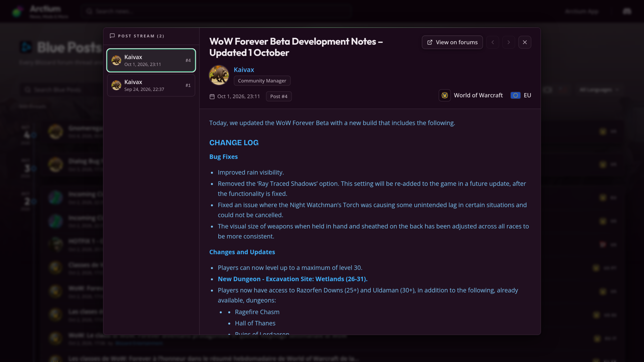Click the 'Ragefire Chasm' list entry

pos(257,312)
